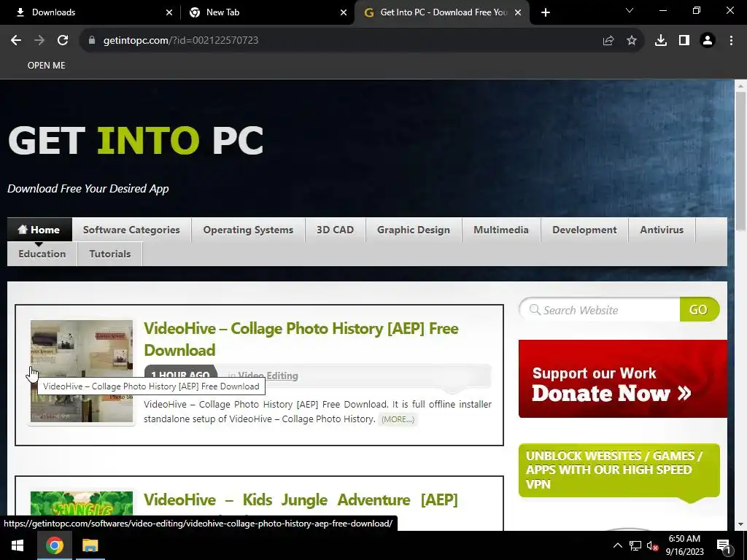Click the Donate Now banner
747x560 pixels.
coord(623,379)
